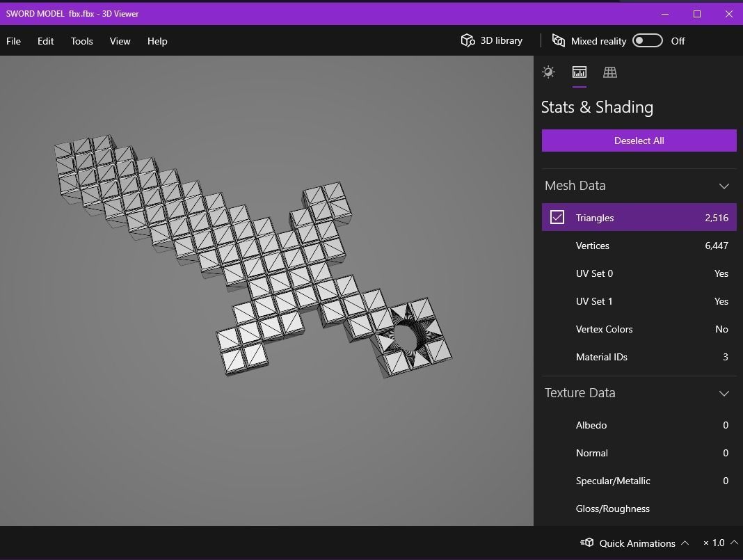
Task: Open the animation speed × 1.0 chevron
Action: [x=734, y=543]
